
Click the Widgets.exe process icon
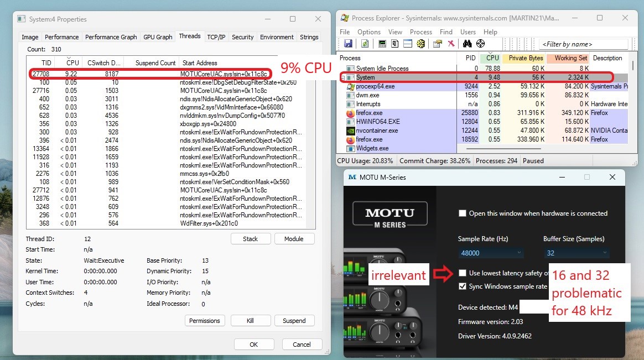350,148
